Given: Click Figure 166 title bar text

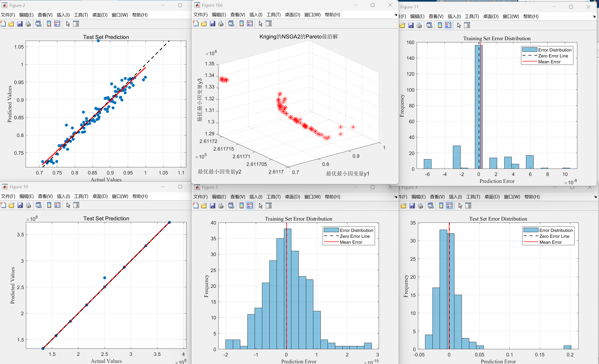Looking at the screenshot, I should 212,5.
